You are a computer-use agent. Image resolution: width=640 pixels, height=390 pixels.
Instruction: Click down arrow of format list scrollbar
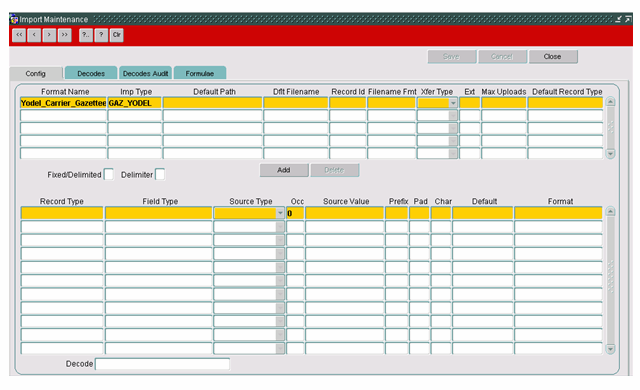pos(611,154)
